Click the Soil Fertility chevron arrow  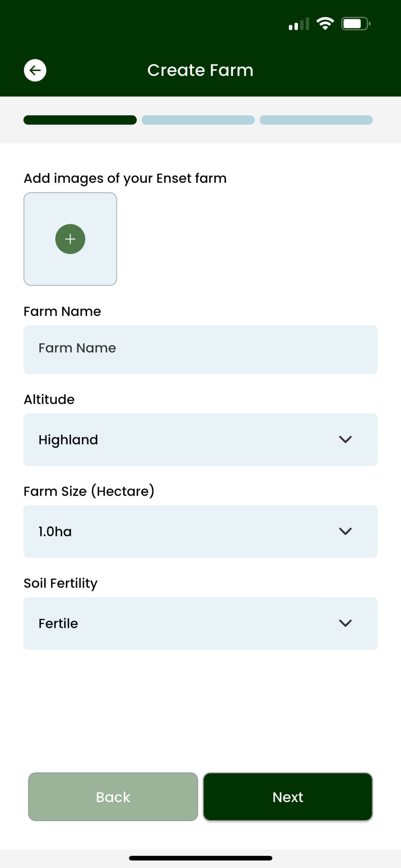click(x=345, y=623)
